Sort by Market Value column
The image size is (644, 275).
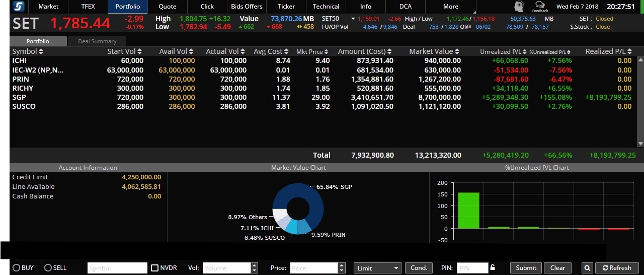(x=457, y=52)
